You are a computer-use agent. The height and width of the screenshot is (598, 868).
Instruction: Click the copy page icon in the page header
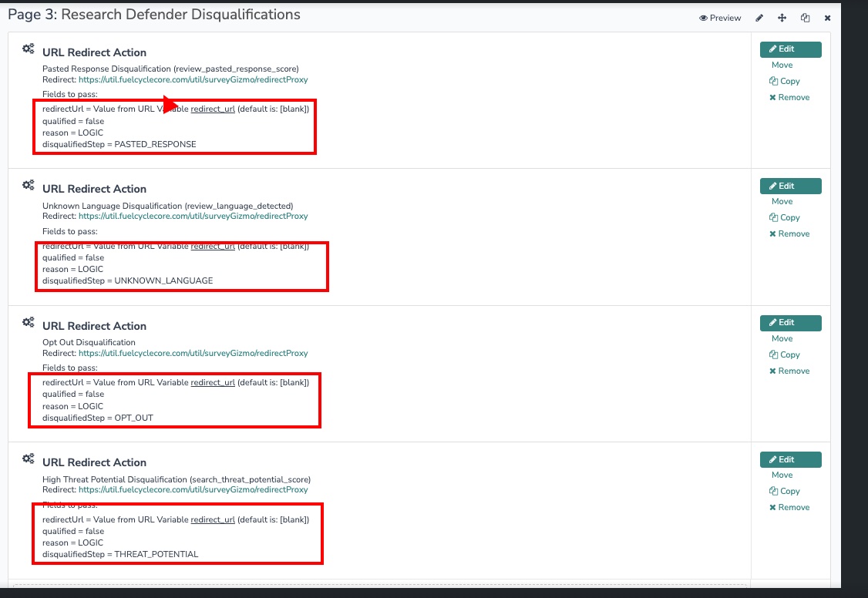[805, 18]
